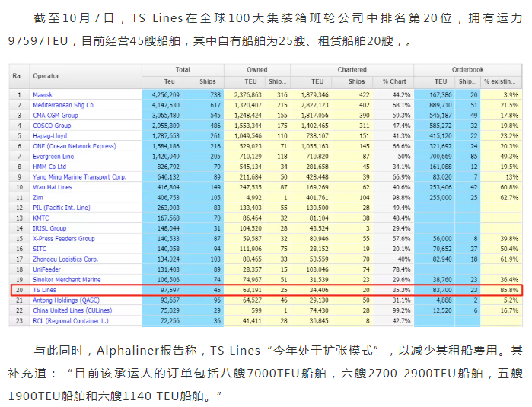
Task: Open Zhonggu Logistics Corp. link
Action: [65, 259]
